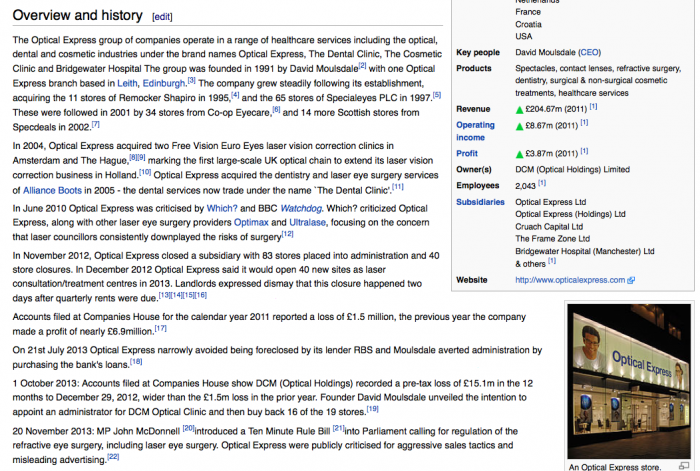The width and height of the screenshot is (700, 471).
Task: Click the 'An Optical Express store.' caption
Action: pos(615,467)
